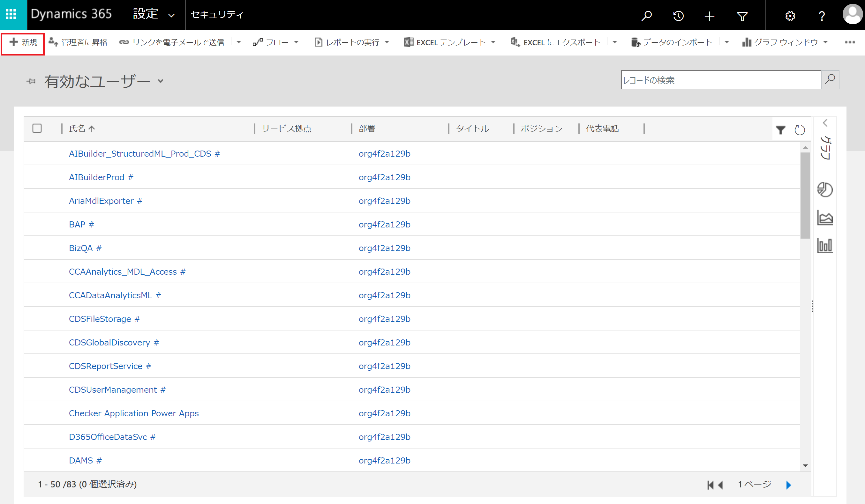Screen dimensions: 865x504
Task: Click the quick create plus icon
Action: click(710, 16)
